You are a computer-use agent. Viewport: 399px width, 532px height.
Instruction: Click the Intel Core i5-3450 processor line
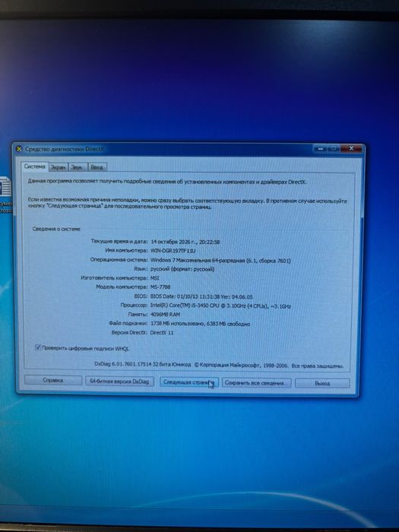[220, 306]
